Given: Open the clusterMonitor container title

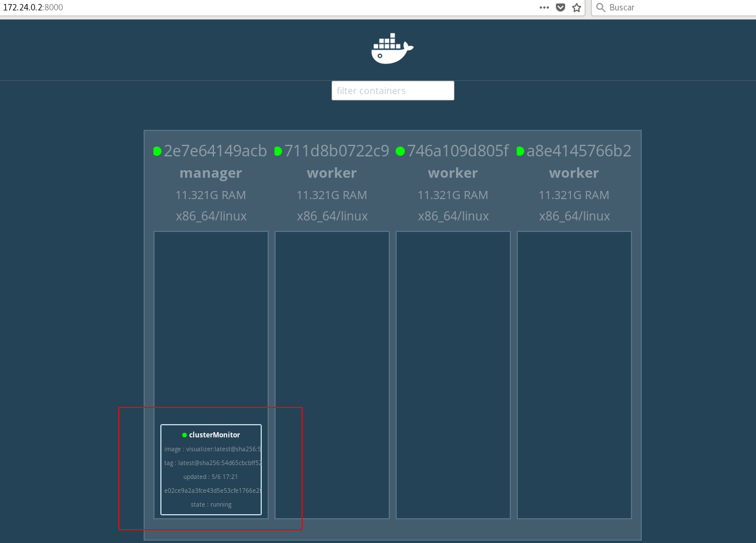Looking at the screenshot, I should point(215,435).
